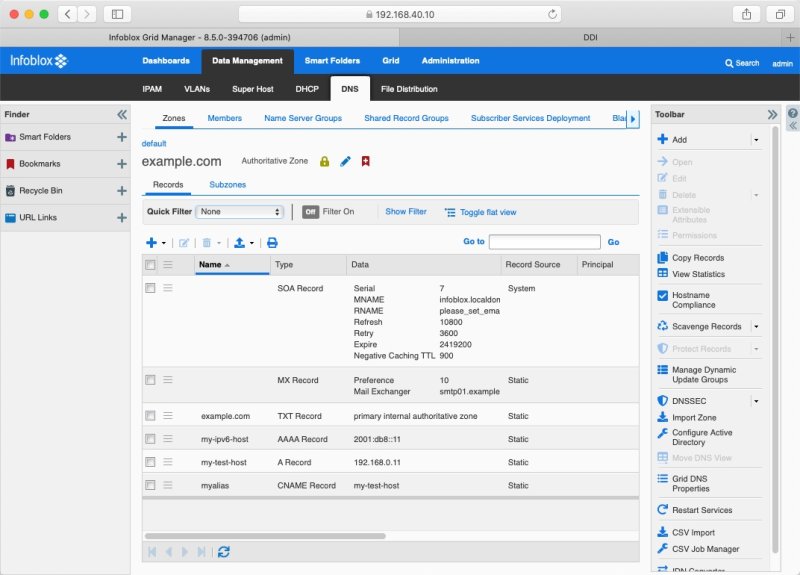Viewport: 800px width, 575px height.
Task: Open the Members tab link
Action: 224,118
